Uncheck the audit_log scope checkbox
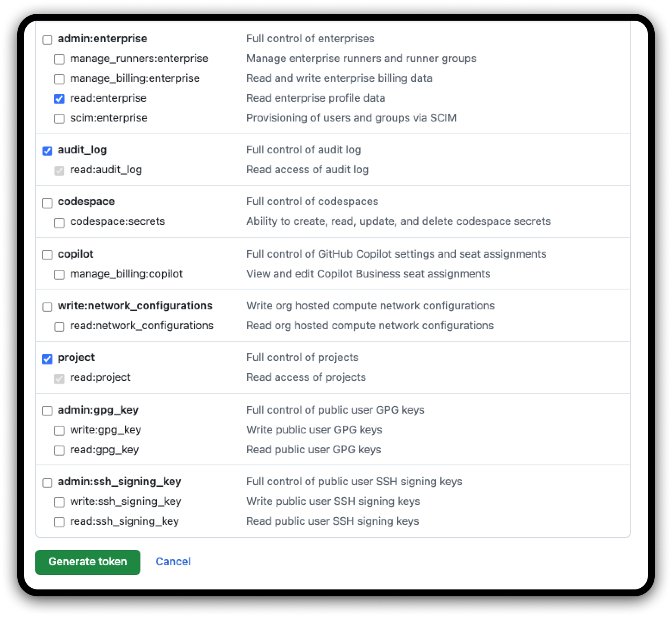 click(47, 150)
